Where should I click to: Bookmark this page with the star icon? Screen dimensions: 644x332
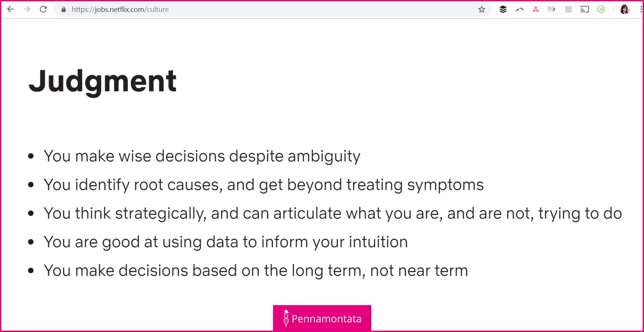pos(482,9)
